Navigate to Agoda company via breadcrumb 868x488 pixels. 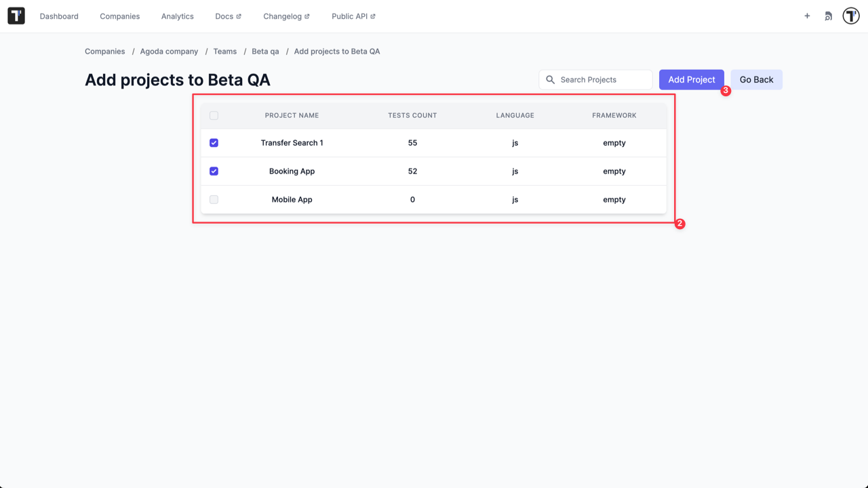pos(169,51)
